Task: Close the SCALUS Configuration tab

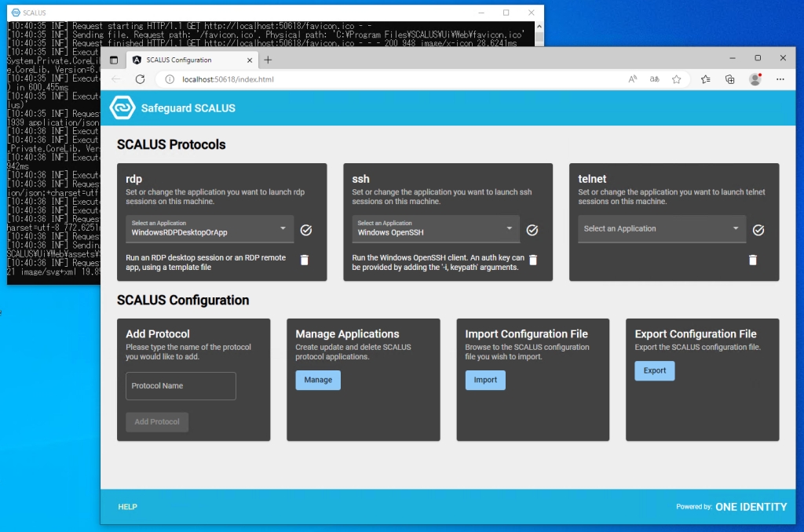Action: pos(250,60)
